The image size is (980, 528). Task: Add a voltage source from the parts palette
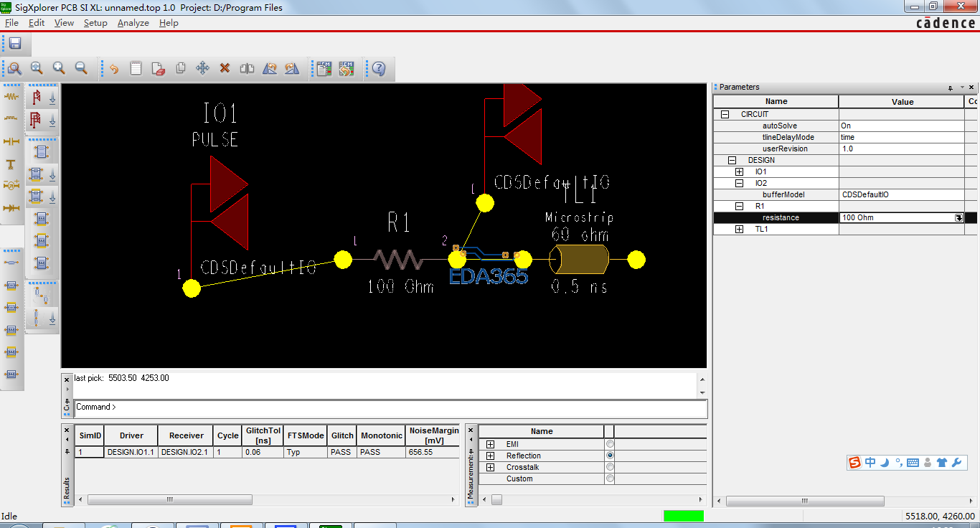11,185
